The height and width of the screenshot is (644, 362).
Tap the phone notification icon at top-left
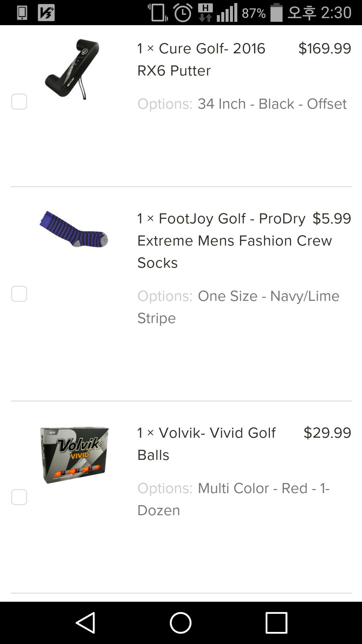22,13
